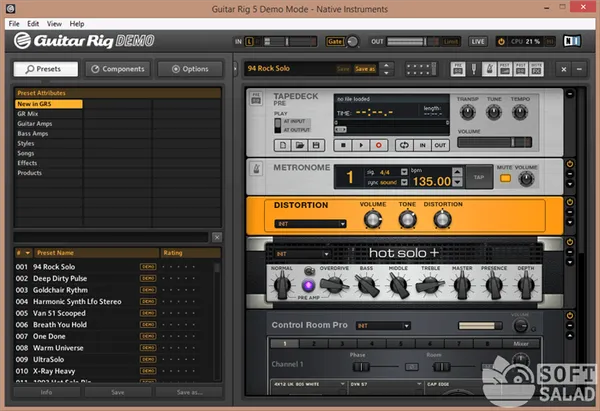Click Info button below preset list

[x=46, y=392]
